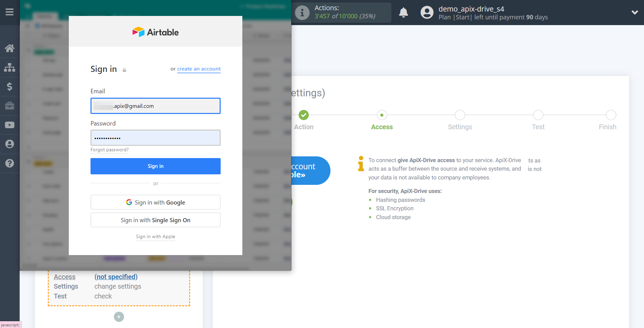Click the Email input field
Screen dimensions: 644x328
156,106
